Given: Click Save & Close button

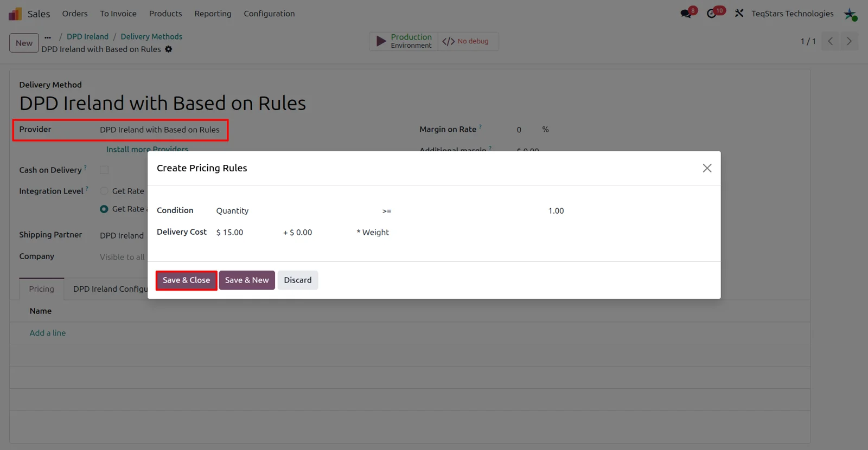Looking at the screenshot, I should 186,280.
